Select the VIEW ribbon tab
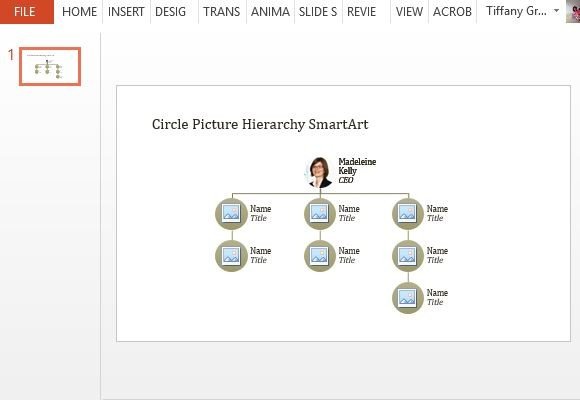 coord(409,11)
